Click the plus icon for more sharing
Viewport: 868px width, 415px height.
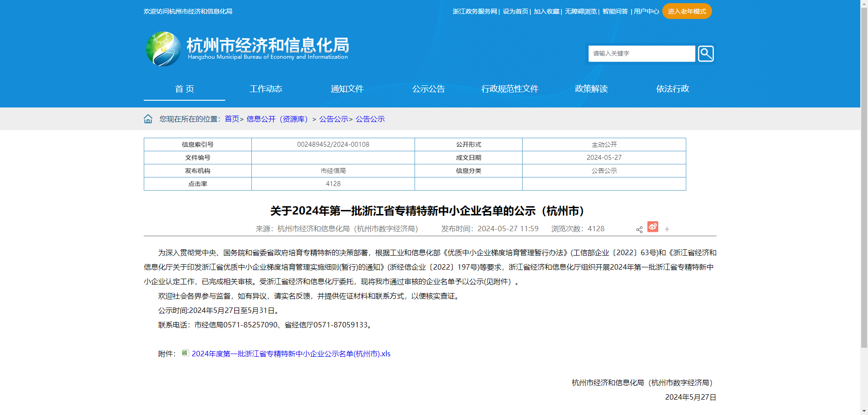[667, 229]
